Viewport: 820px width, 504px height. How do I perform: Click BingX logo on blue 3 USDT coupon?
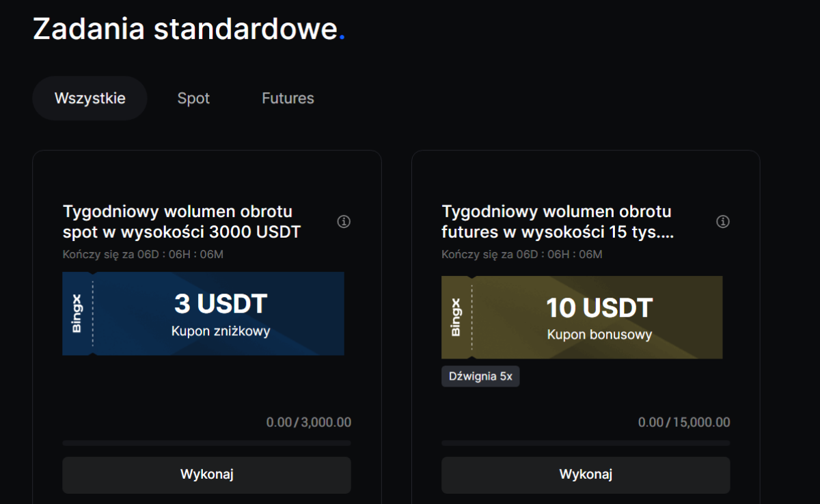[77, 314]
